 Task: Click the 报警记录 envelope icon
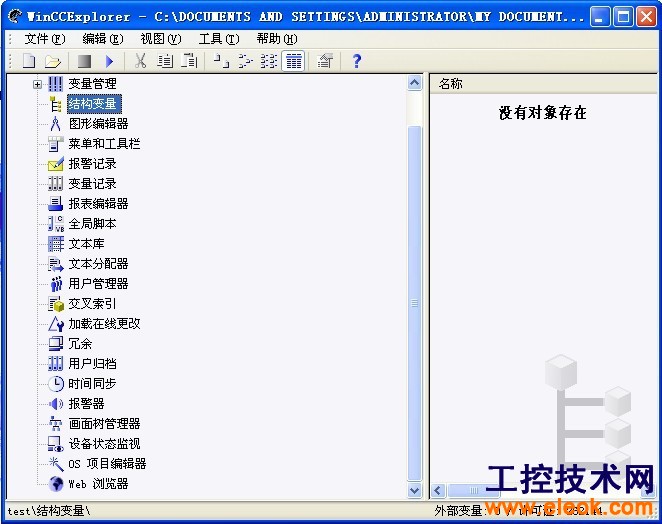pos(55,164)
